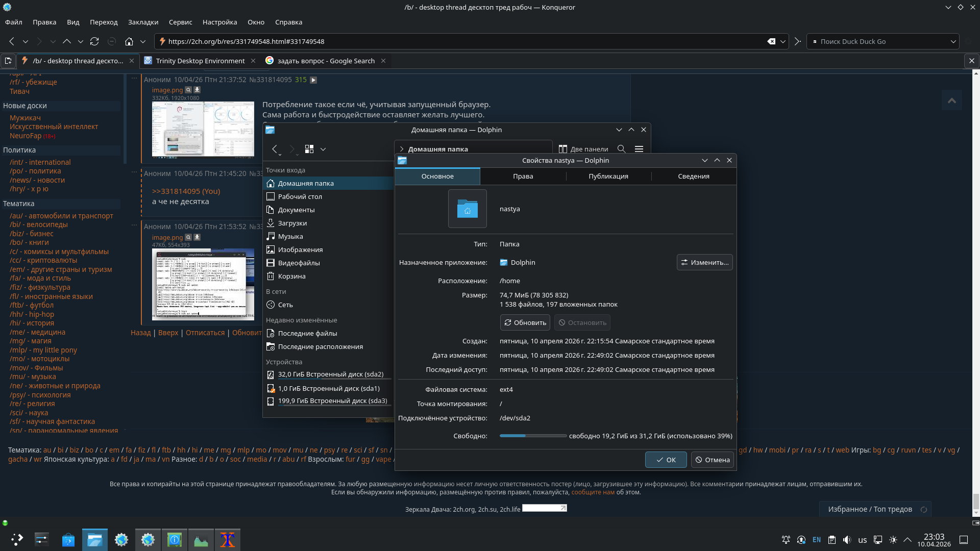This screenshot has height=551, width=980.
Task: Click Dolphin view mode icons button
Action: coord(309,149)
